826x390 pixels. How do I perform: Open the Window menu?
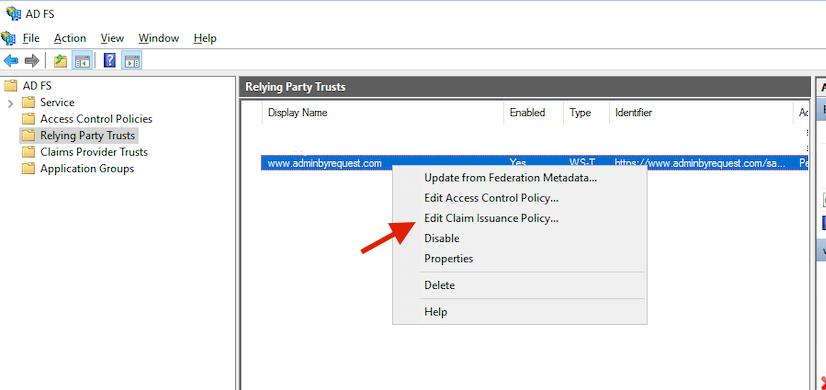click(159, 38)
